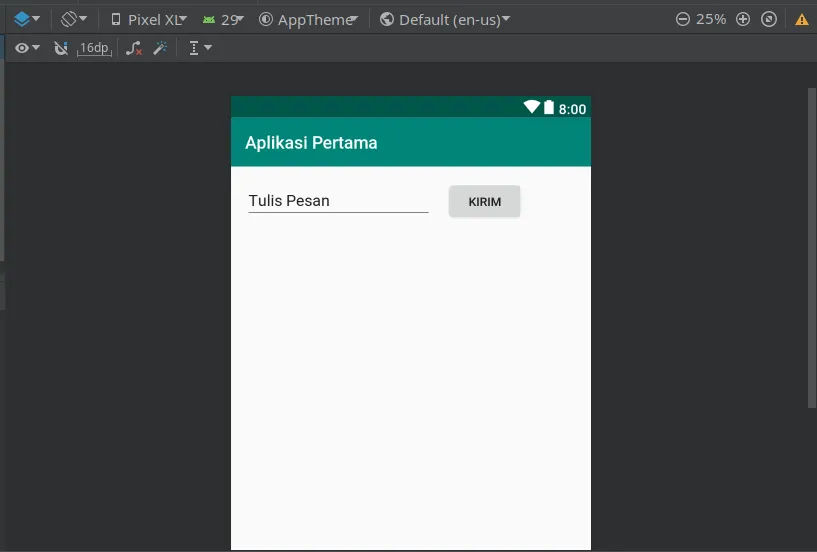Expand the Pixel XL device dropdown
The height and width of the screenshot is (552, 817).
(148, 20)
